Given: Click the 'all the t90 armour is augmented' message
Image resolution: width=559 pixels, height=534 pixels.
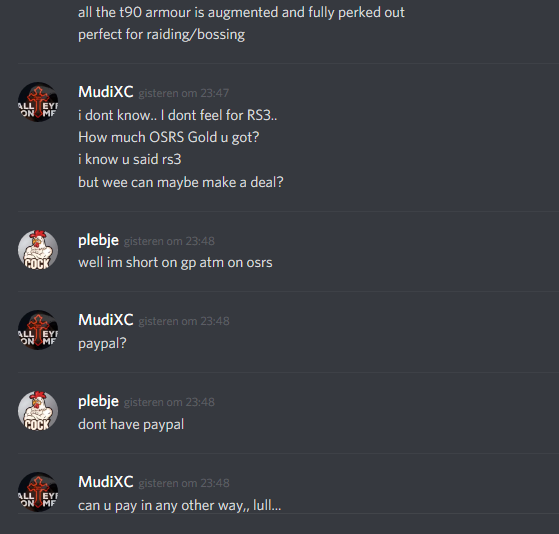Looking at the screenshot, I should point(241,12).
